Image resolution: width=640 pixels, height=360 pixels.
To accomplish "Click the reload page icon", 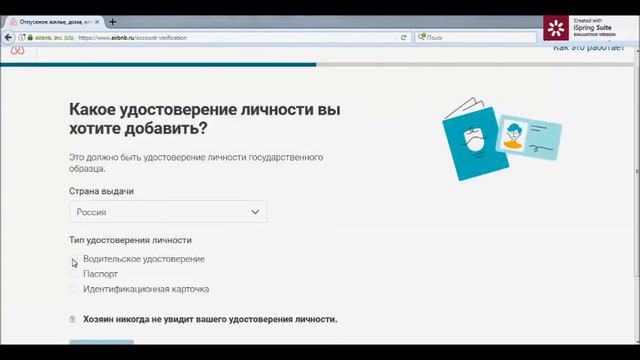I will [403, 38].
